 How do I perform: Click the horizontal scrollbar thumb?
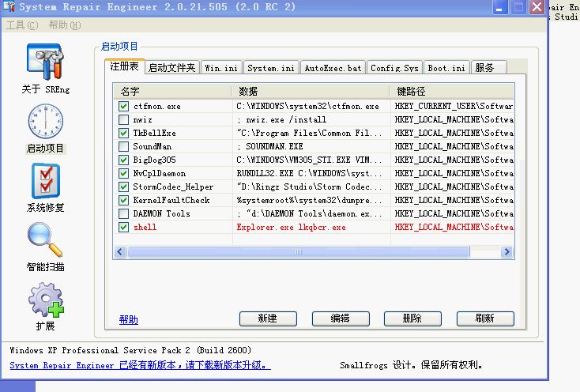299,252
